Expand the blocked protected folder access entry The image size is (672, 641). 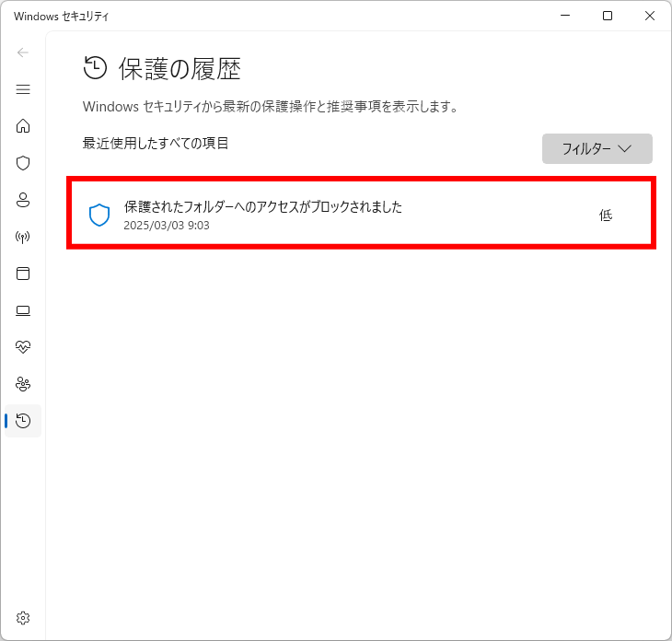pyautogui.click(x=361, y=213)
